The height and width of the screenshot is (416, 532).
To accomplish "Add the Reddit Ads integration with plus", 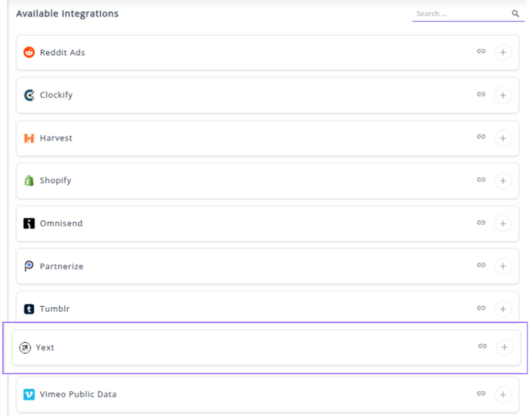I will pyautogui.click(x=503, y=52).
